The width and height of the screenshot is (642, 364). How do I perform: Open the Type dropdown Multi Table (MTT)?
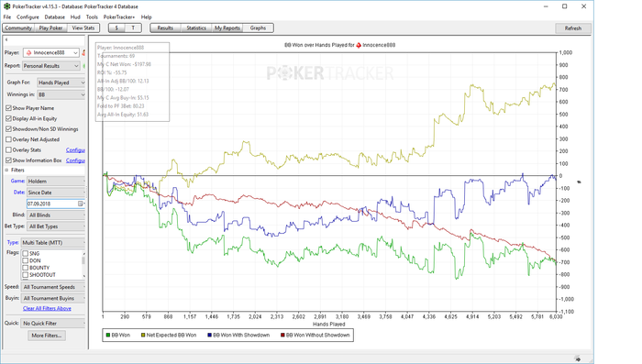(53, 243)
